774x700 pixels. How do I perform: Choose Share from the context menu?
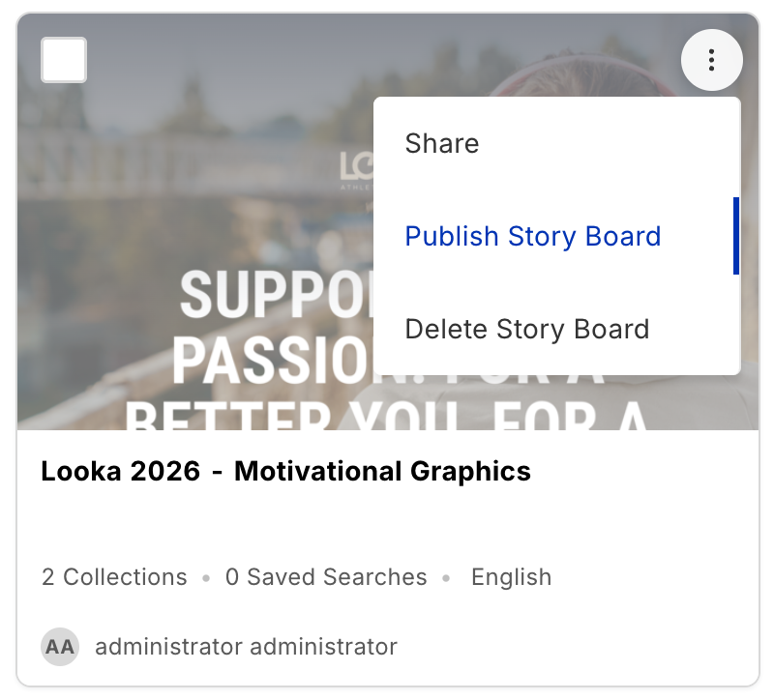(x=557, y=143)
